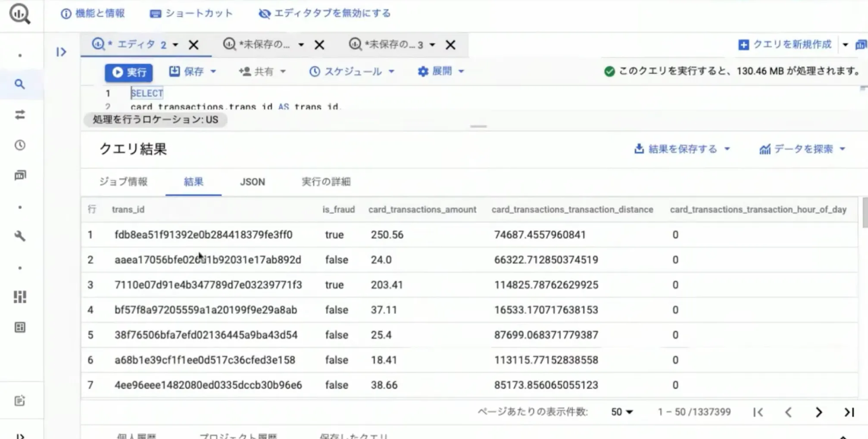Go to next results page
Viewport: 868px width, 439px height.
[x=818, y=412]
